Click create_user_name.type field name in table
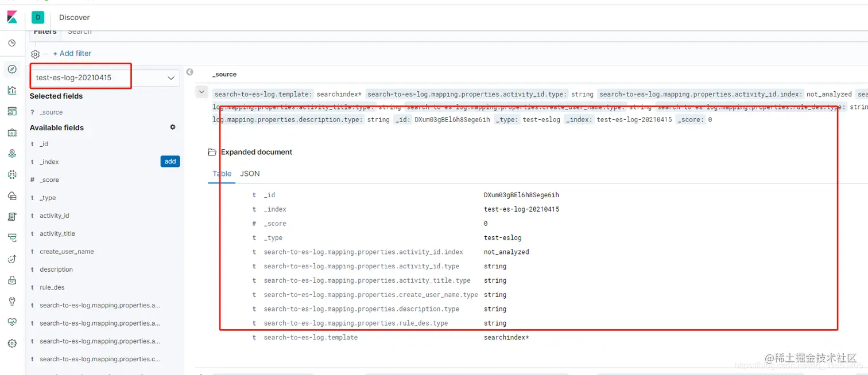 pos(371,295)
